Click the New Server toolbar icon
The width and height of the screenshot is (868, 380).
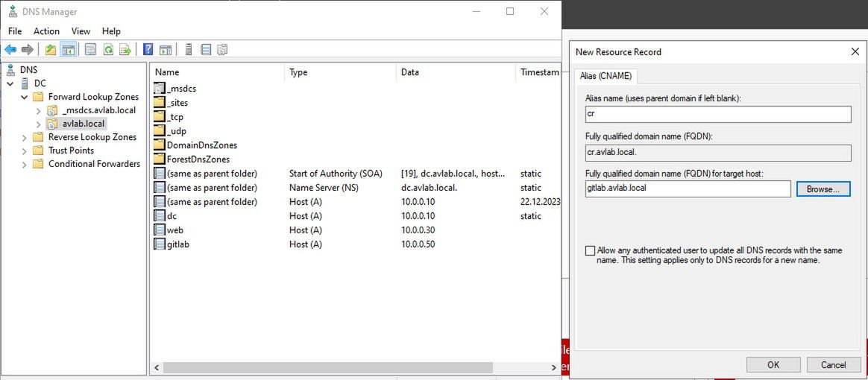pyautogui.click(x=188, y=50)
